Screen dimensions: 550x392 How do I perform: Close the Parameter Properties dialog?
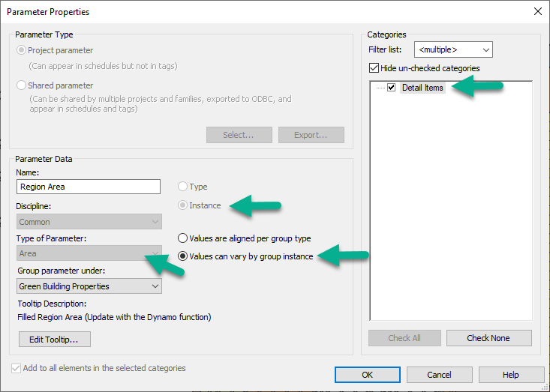[537, 11]
